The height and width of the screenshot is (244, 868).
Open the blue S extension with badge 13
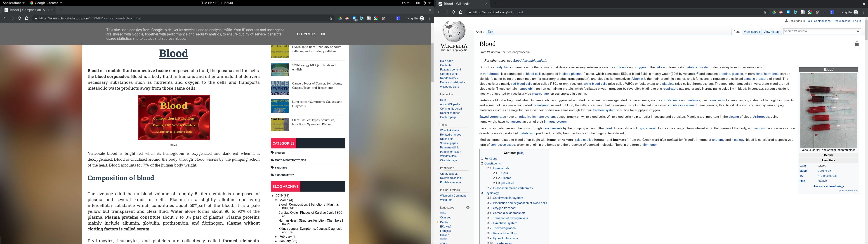pos(354,19)
